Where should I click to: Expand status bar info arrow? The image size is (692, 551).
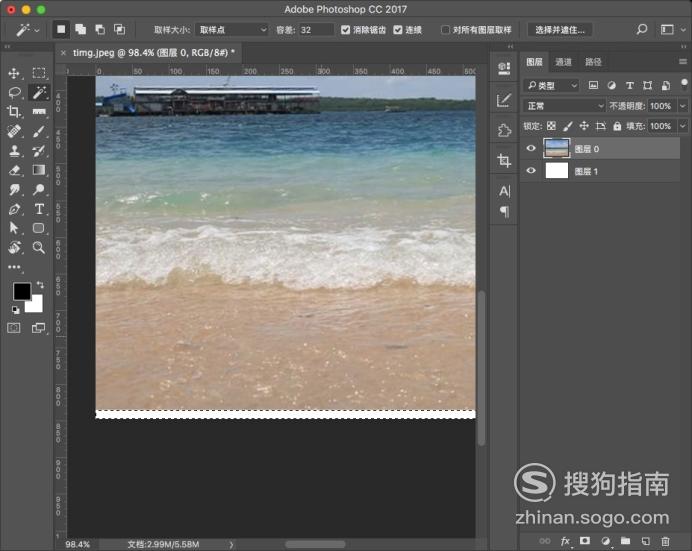pyautogui.click(x=231, y=544)
